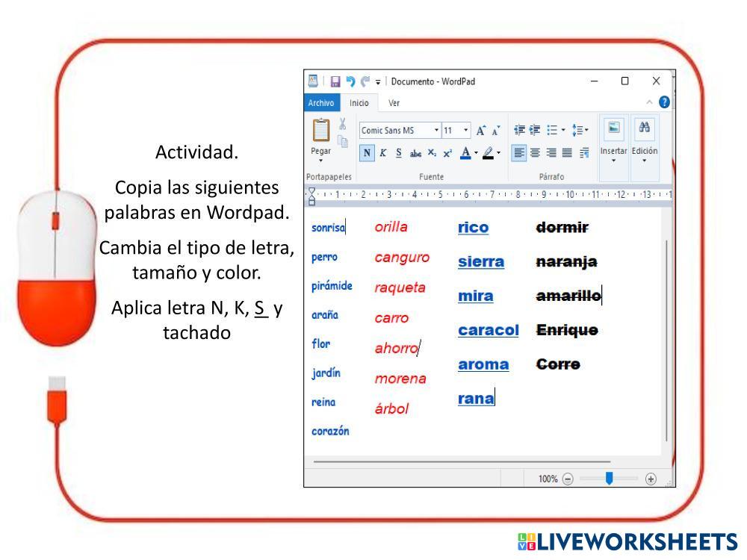The width and height of the screenshot is (747, 560).
Task: Toggle italic K formatting
Action: (x=382, y=152)
